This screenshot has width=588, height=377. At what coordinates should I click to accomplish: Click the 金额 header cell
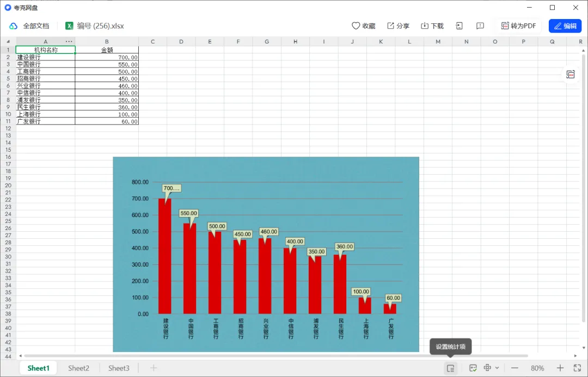coord(107,50)
